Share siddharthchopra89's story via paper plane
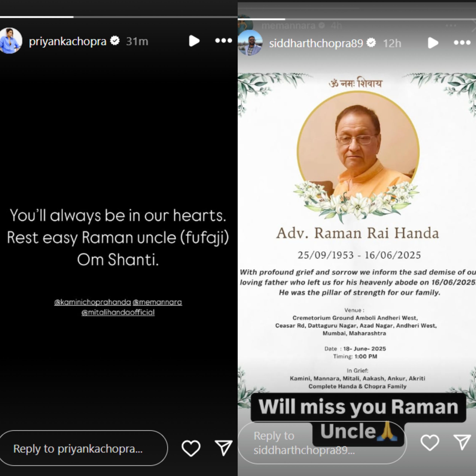The width and height of the screenshot is (476, 476). (x=462, y=442)
